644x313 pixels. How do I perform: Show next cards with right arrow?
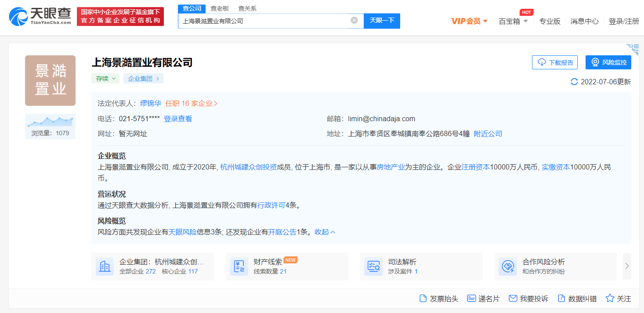coord(627,266)
